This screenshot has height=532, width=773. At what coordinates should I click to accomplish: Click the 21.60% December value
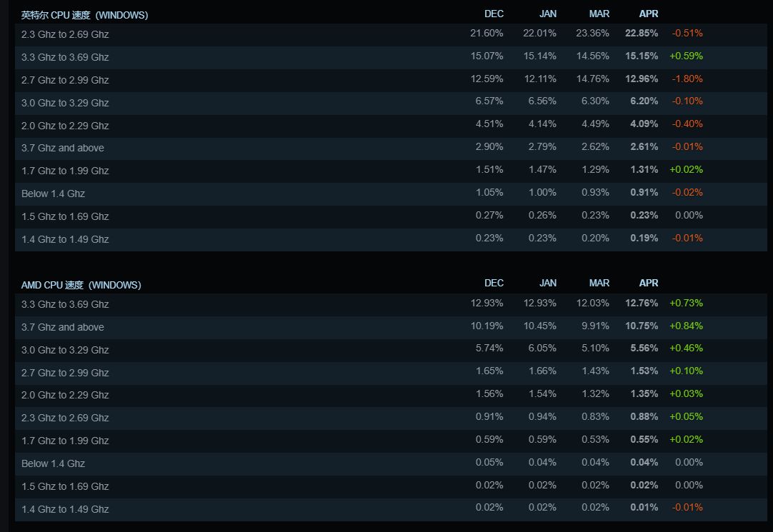click(x=487, y=33)
